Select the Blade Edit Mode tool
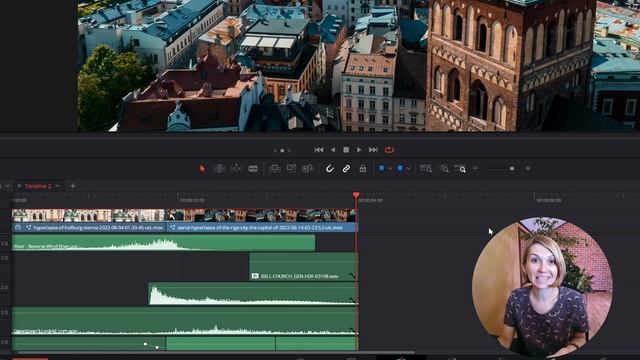 (x=253, y=169)
